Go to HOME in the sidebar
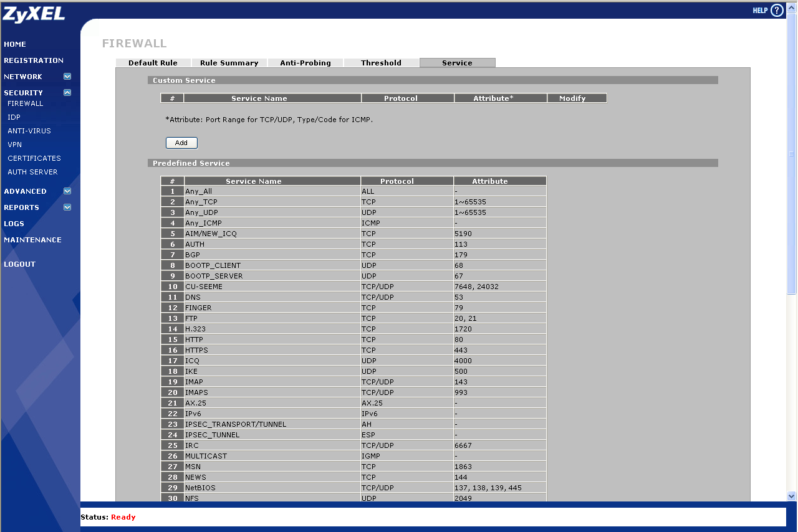The height and width of the screenshot is (532, 798). tap(15, 44)
